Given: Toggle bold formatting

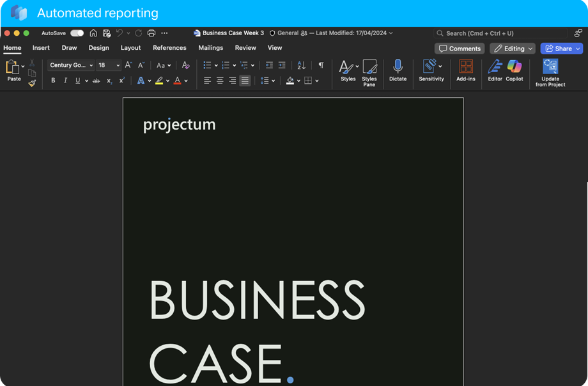Looking at the screenshot, I should coord(53,81).
